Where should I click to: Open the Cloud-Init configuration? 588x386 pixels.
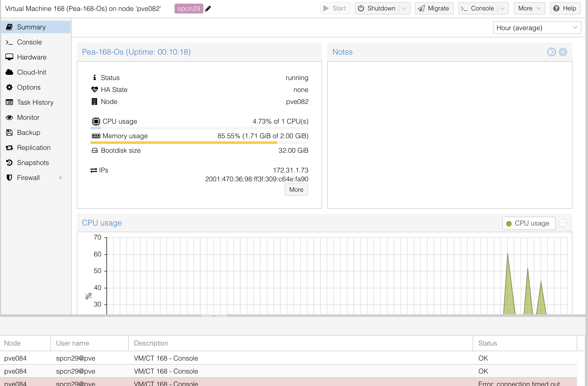(x=36, y=72)
